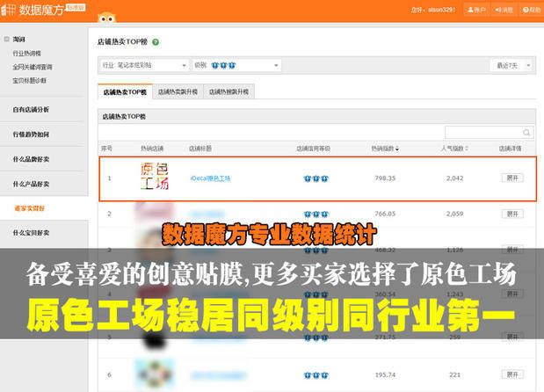Click the 2,059 popularity value
Viewport: 544px width, 392px height.
(454, 214)
